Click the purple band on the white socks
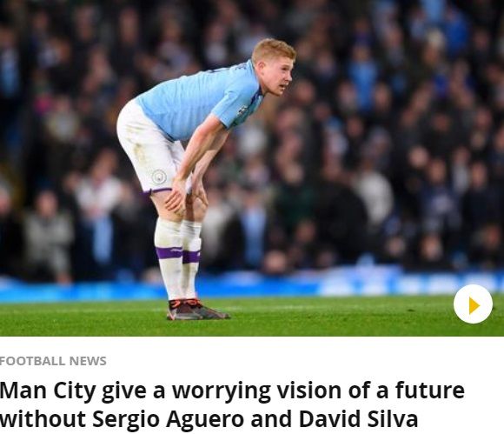This screenshot has width=504, height=434. (x=179, y=253)
